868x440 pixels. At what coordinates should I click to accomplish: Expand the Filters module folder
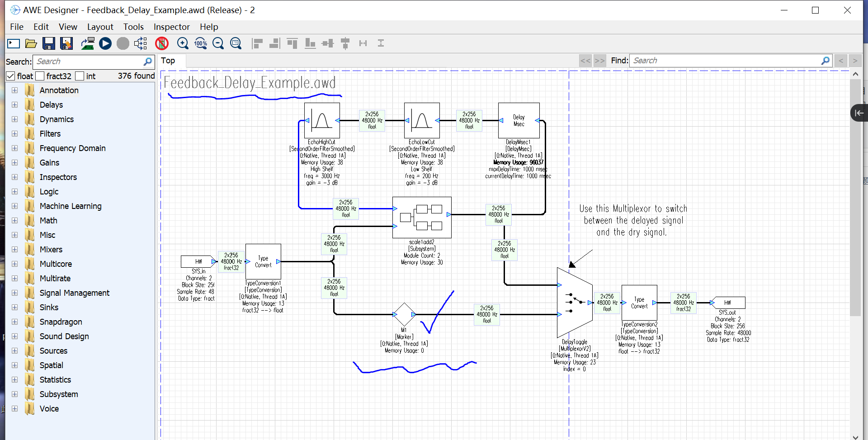click(15, 134)
